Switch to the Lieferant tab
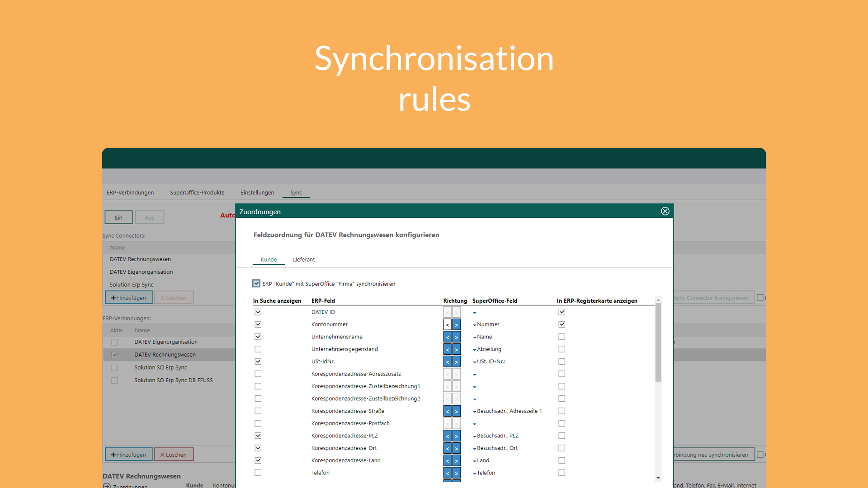 click(304, 259)
